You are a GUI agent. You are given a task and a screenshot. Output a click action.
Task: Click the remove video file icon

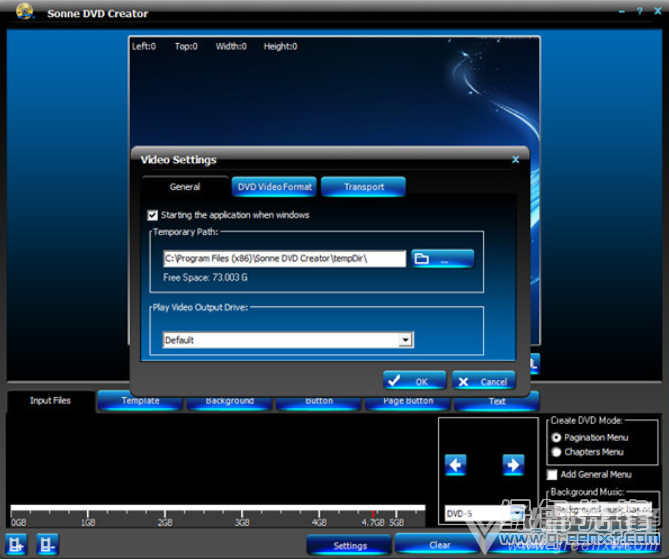47,544
